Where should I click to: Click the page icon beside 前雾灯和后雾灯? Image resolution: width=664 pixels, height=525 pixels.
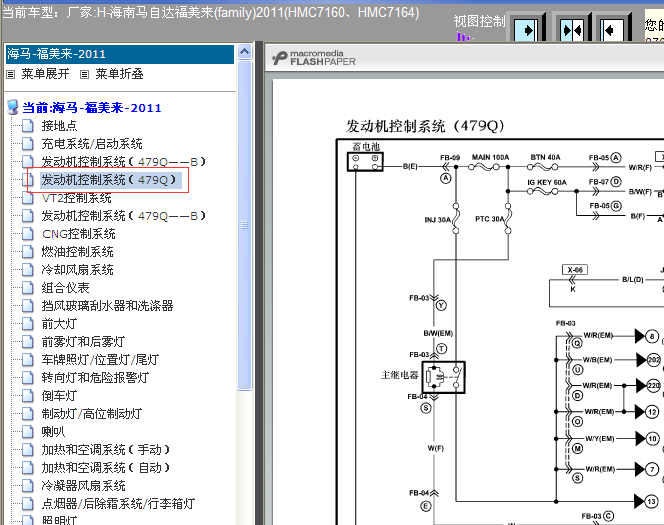pos(28,342)
